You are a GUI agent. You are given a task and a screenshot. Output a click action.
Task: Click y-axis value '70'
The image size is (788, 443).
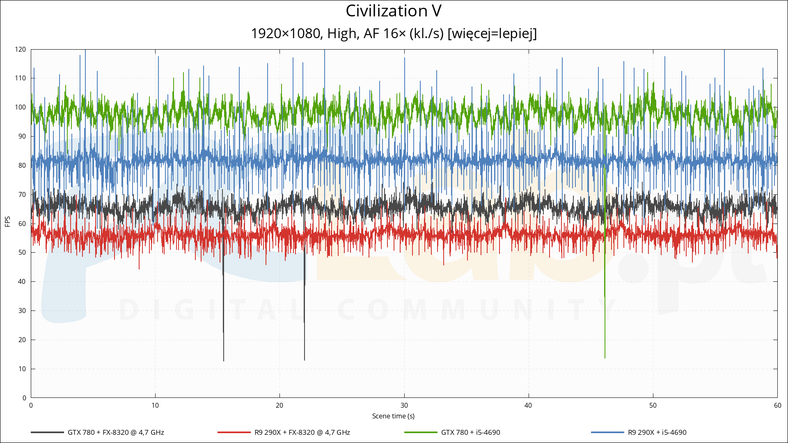[x=22, y=194]
